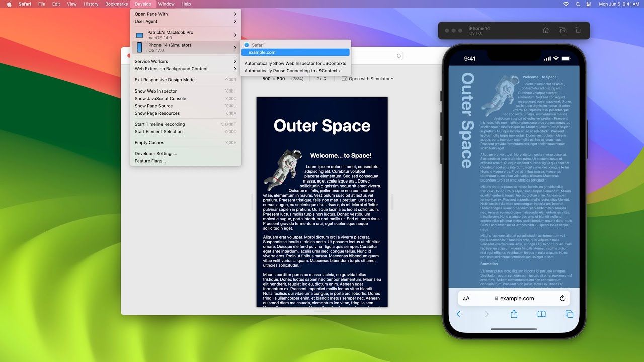Expand Open Page With submenu
The image size is (644, 362).
(x=186, y=14)
